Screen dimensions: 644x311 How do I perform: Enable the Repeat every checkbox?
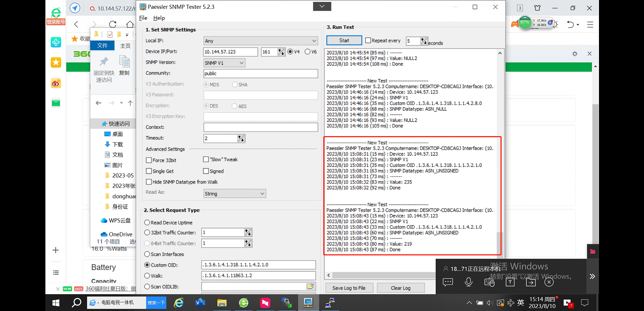[x=368, y=41]
